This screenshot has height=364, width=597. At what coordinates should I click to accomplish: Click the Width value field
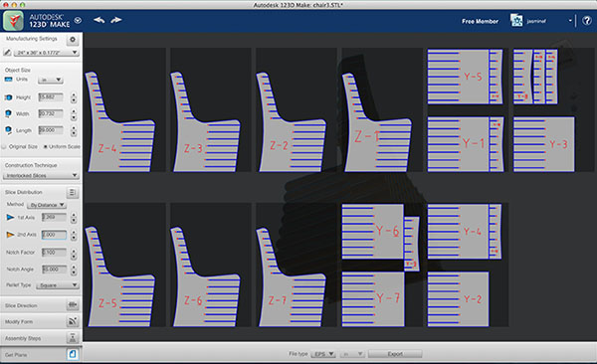51,113
